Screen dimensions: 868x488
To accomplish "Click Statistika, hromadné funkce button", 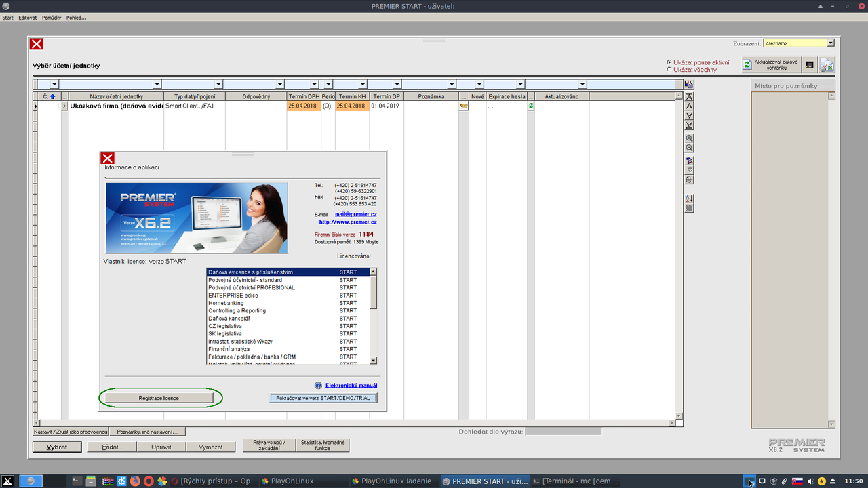I will (x=323, y=445).
